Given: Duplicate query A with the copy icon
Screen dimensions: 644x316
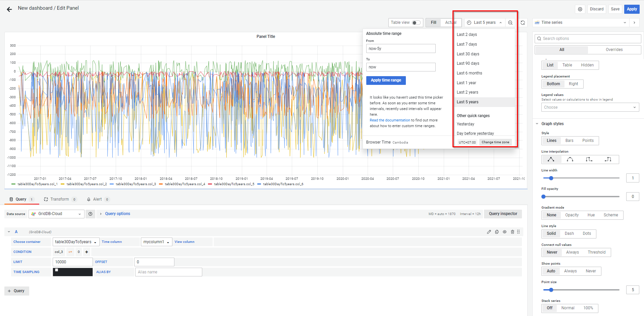Looking at the screenshot, I should 497,232.
